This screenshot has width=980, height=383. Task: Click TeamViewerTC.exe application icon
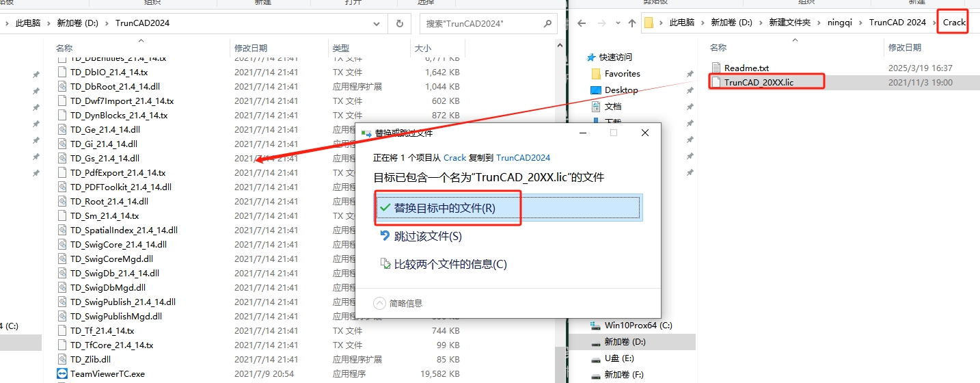coord(62,373)
